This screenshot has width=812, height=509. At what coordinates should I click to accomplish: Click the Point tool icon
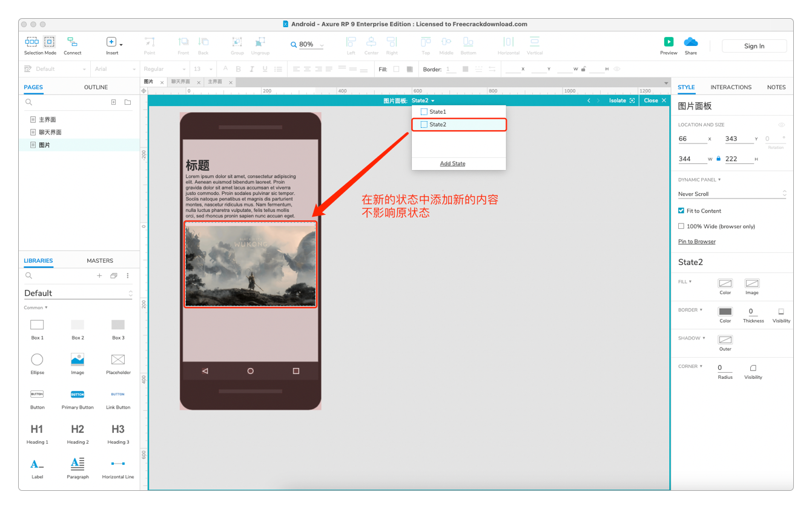tap(150, 42)
